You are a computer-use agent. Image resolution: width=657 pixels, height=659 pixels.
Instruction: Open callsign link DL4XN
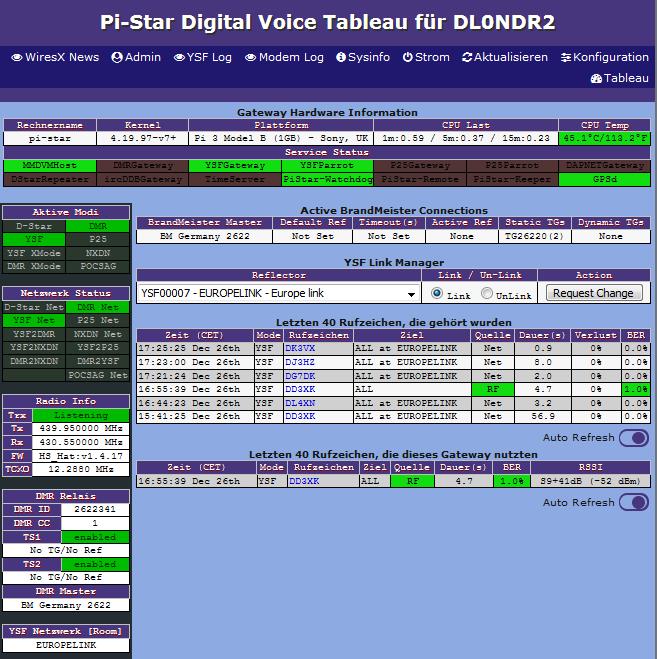(300, 403)
